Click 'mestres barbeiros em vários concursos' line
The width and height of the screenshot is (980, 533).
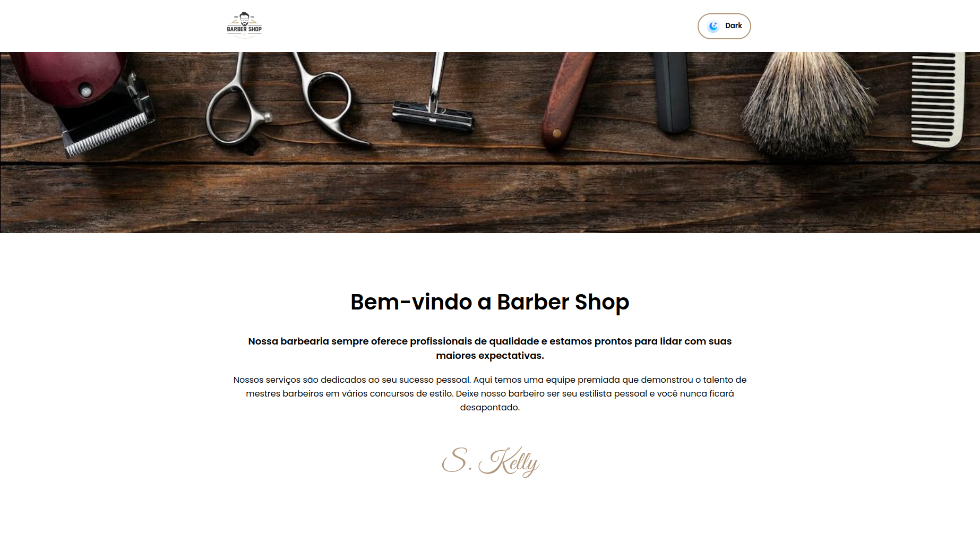tap(490, 393)
